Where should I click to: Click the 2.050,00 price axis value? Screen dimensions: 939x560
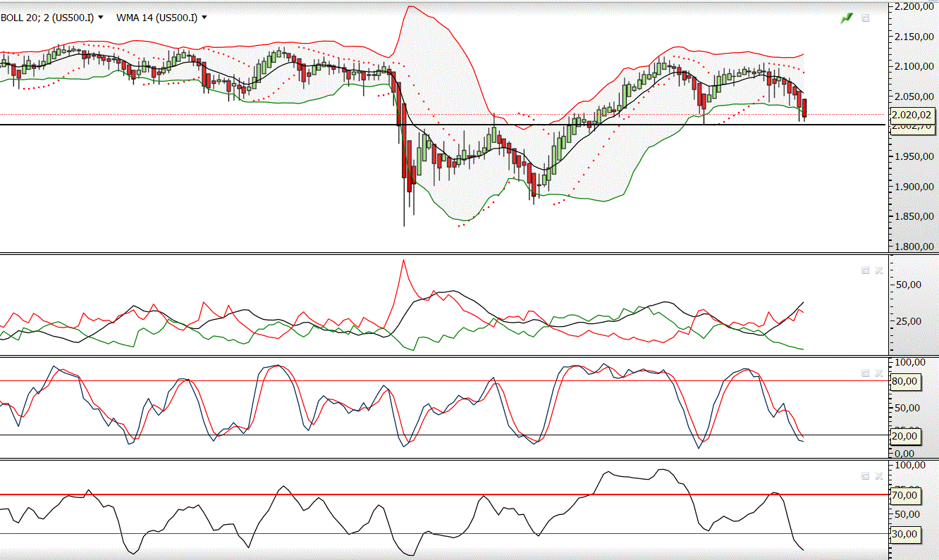coord(914,96)
